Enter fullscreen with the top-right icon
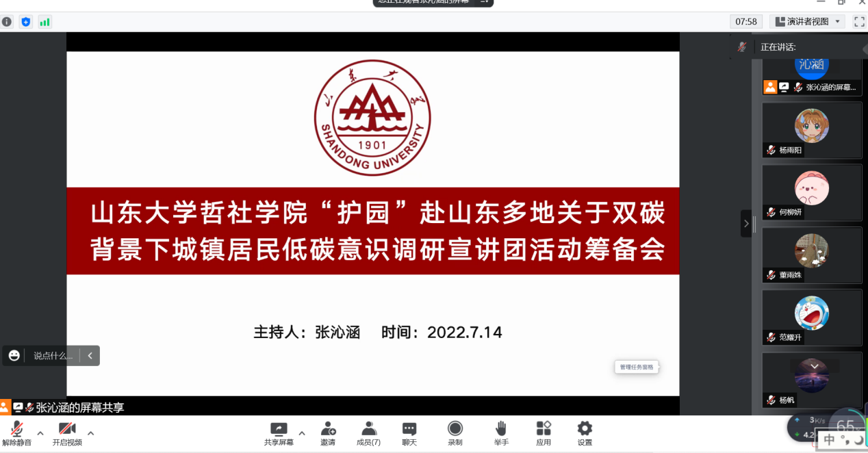Viewport: 868px width, 453px height. pos(859,22)
